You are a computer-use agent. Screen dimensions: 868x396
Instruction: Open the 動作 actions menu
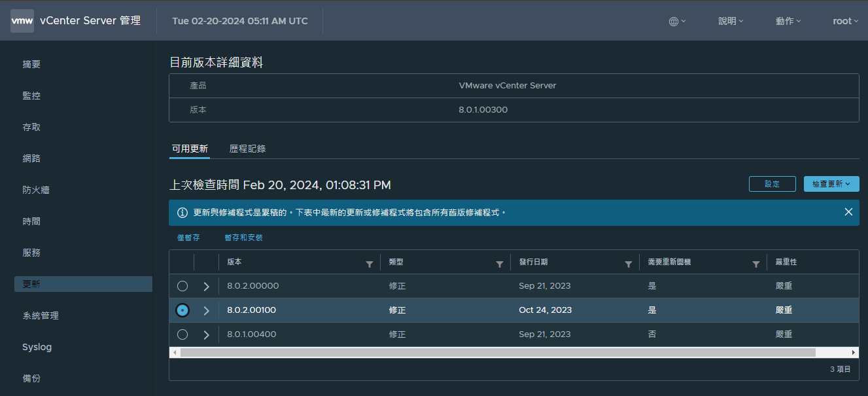[788, 21]
